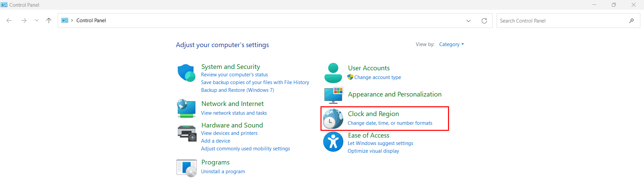This screenshot has height=185, width=644.
Task: Click the Change account type link
Action: point(378,77)
